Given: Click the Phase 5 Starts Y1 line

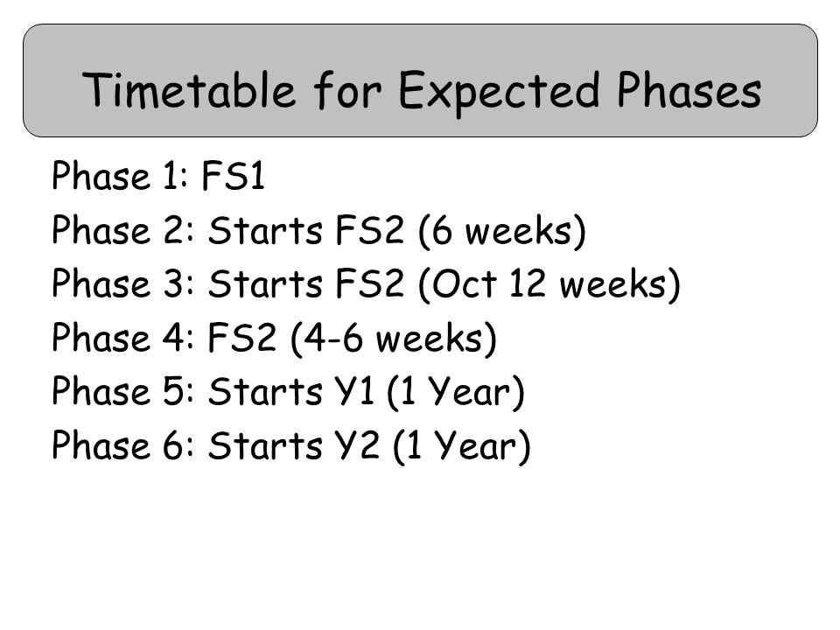Looking at the screenshot, I should click(x=288, y=392).
